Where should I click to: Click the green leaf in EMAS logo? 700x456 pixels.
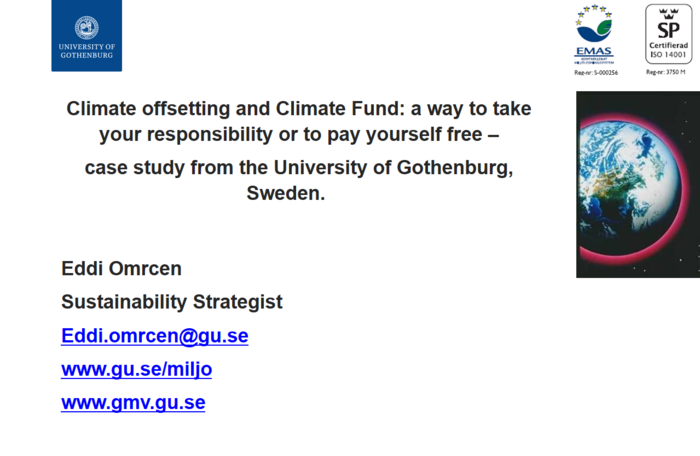[604, 27]
